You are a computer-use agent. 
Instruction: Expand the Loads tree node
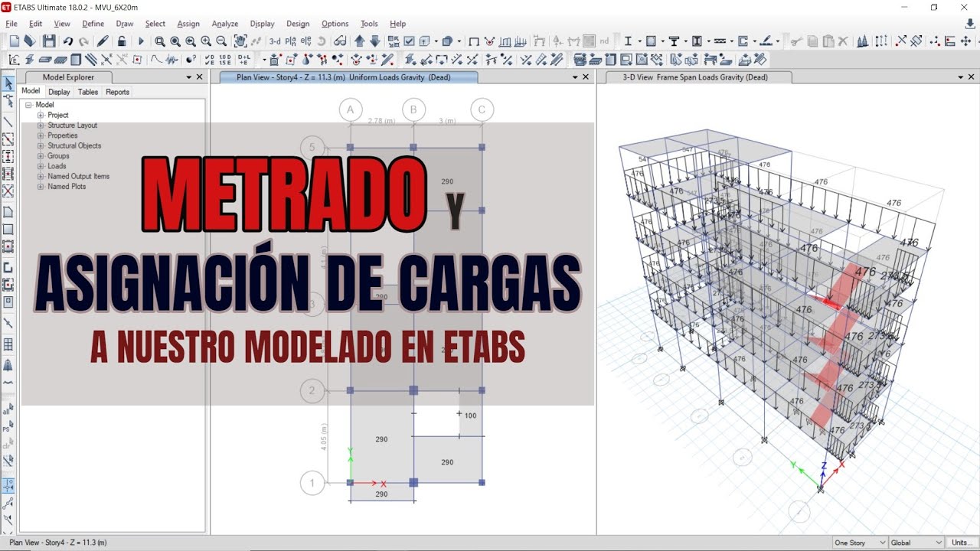click(x=41, y=166)
